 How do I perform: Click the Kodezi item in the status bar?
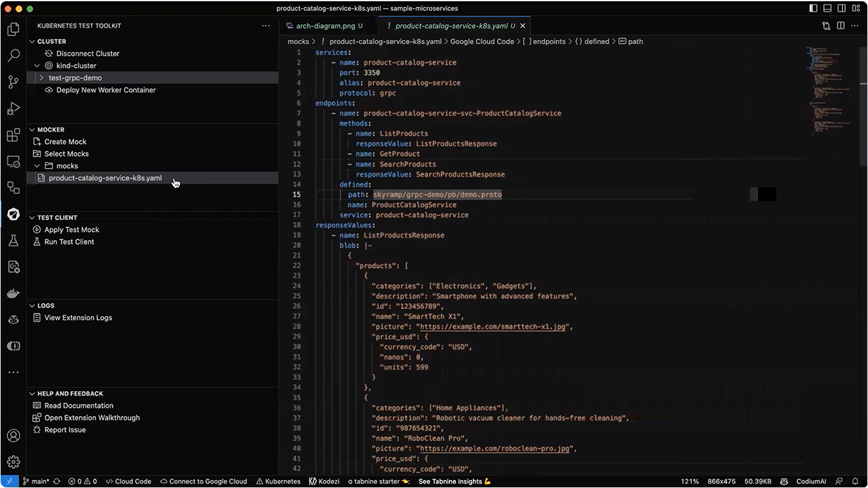point(324,481)
